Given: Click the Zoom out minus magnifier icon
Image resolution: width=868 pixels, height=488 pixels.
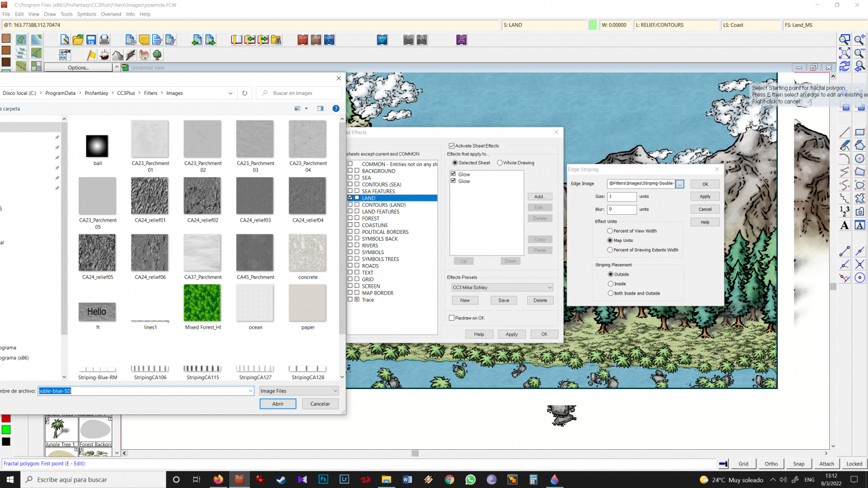Looking at the screenshot, I should tap(860, 53).
